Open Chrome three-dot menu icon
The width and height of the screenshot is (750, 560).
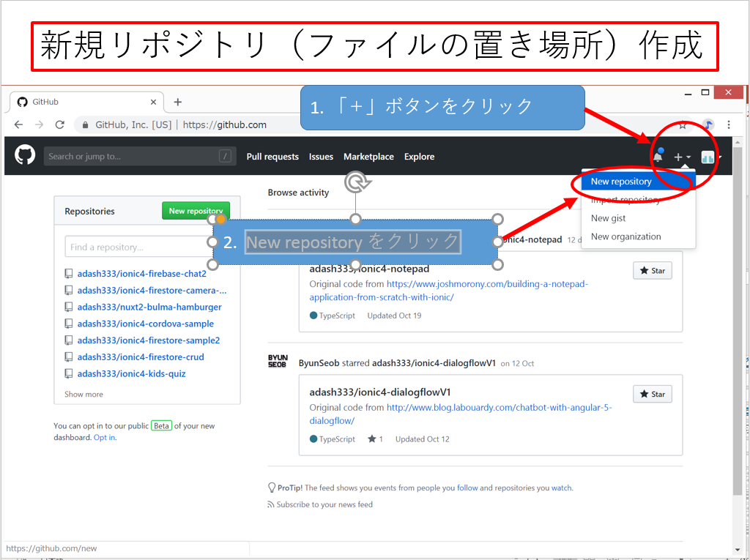click(x=729, y=125)
